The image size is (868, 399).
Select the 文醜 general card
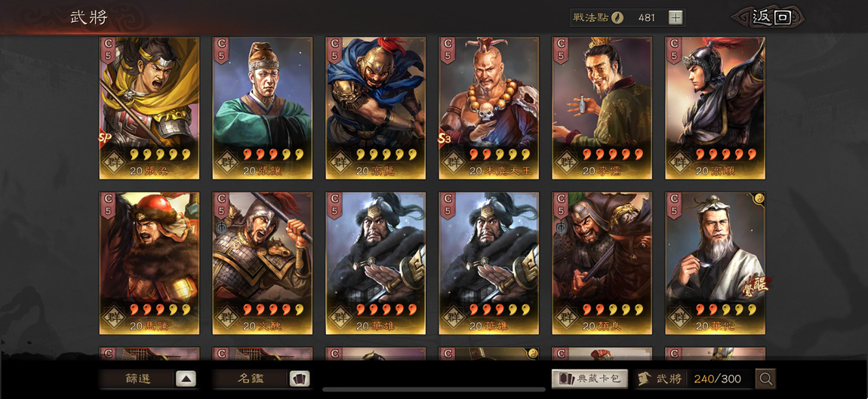point(263,263)
